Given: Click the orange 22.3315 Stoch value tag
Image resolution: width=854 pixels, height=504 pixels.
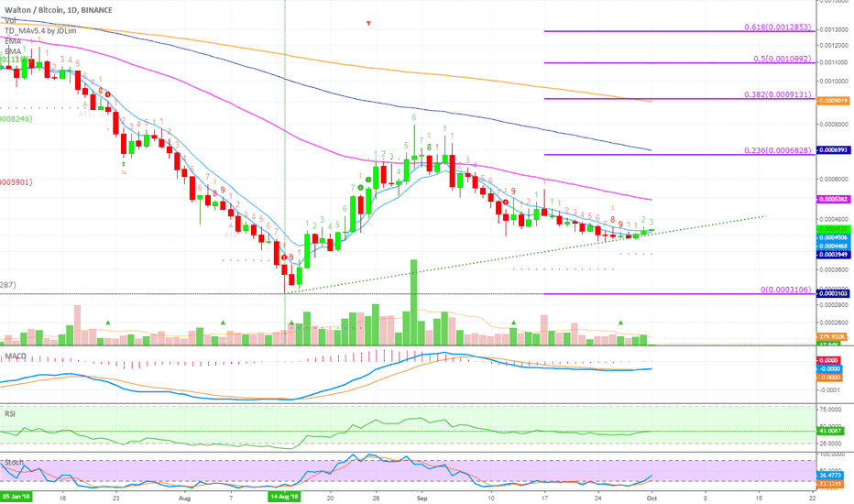Looking at the screenshot, I should coord(831,484).
